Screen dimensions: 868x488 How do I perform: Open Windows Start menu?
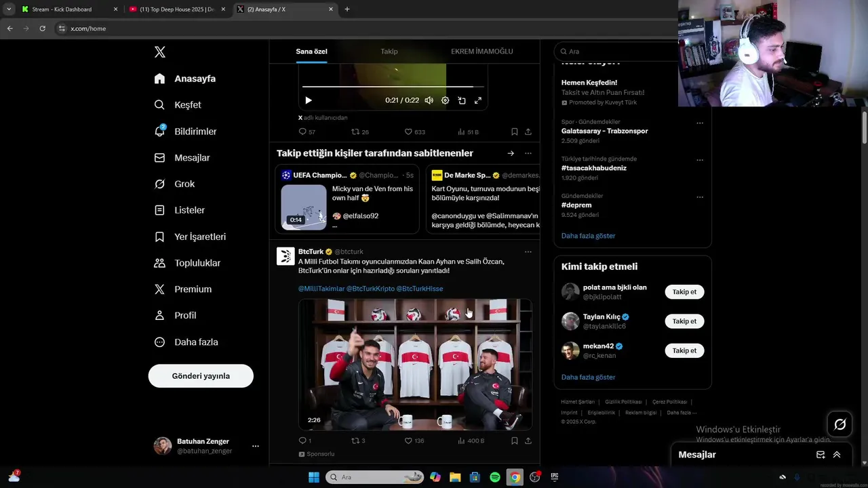click(x=314, y=477)
